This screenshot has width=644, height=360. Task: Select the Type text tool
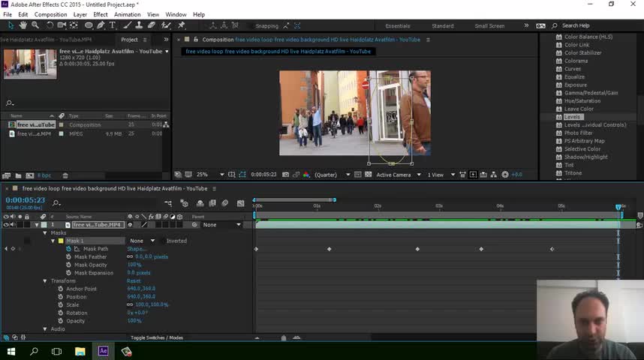click(x=112, y=25)
